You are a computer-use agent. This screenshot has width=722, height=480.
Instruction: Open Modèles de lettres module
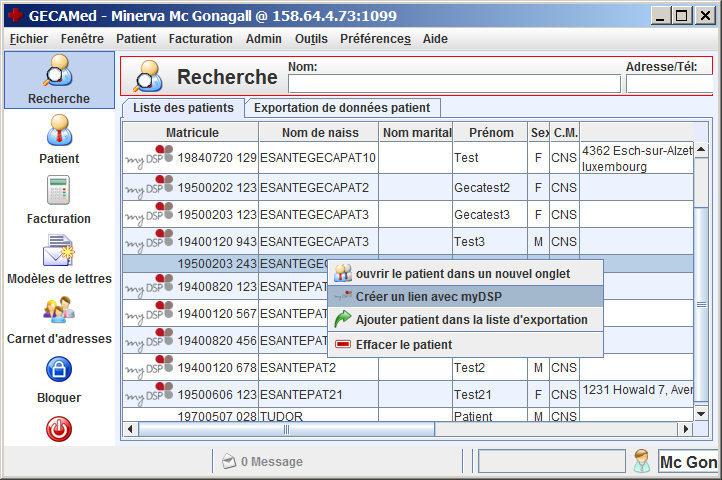(x=58, y=251)
